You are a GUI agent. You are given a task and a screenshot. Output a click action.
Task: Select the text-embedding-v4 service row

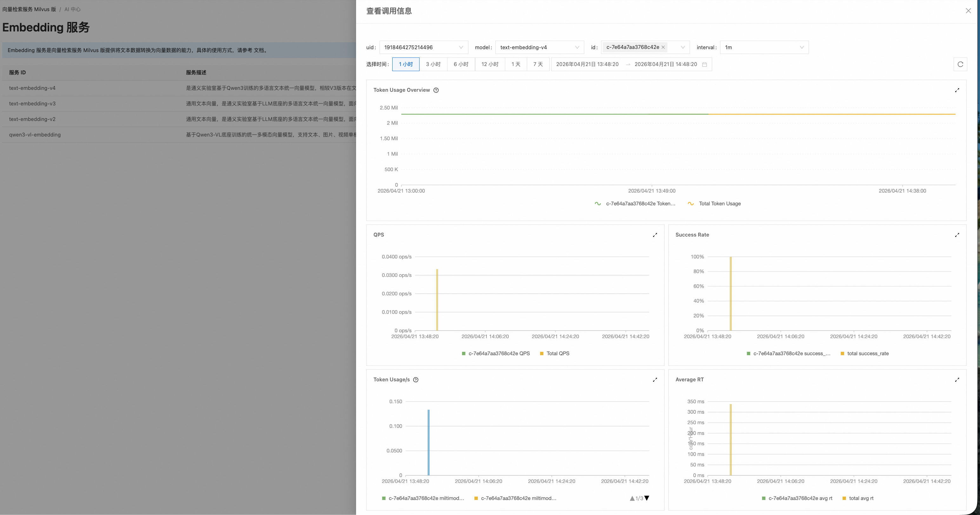tap(179, 88)
